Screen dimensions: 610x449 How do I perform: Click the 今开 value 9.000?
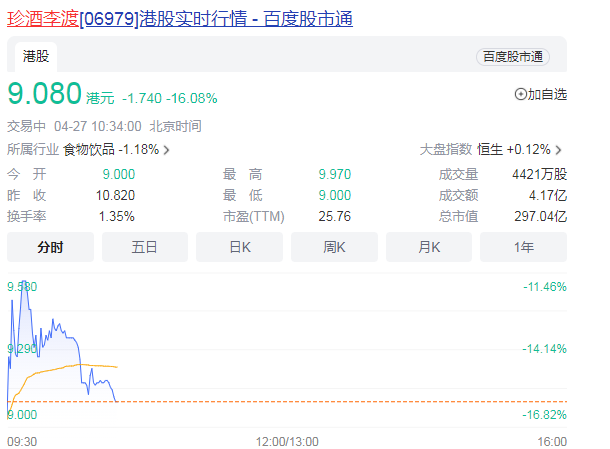click(x=119, y=174)
